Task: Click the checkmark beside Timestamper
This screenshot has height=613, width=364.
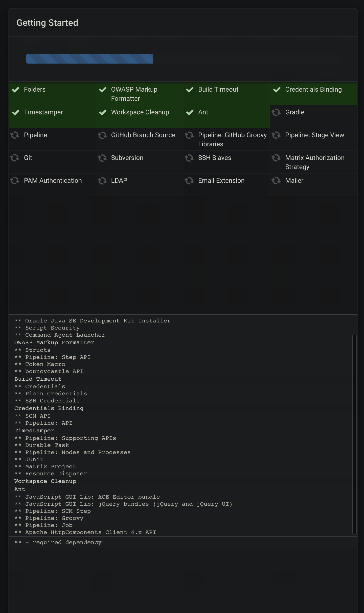Action: click(x=16, y=112)
